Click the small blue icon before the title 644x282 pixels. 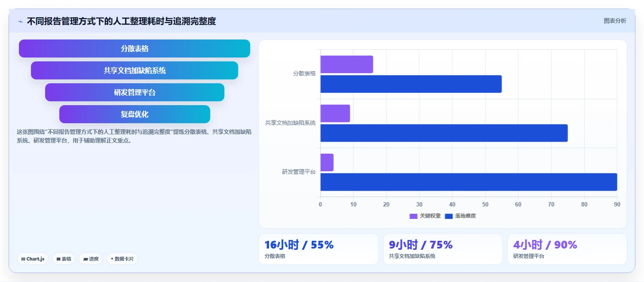click(x=20, y=21)
